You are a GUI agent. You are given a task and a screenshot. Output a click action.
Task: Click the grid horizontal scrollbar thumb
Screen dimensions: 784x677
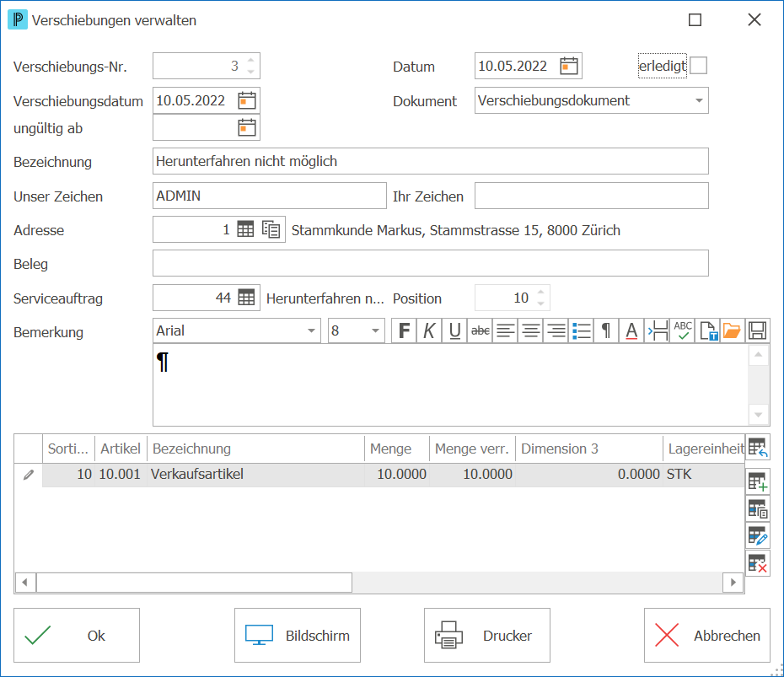(194, 582)
